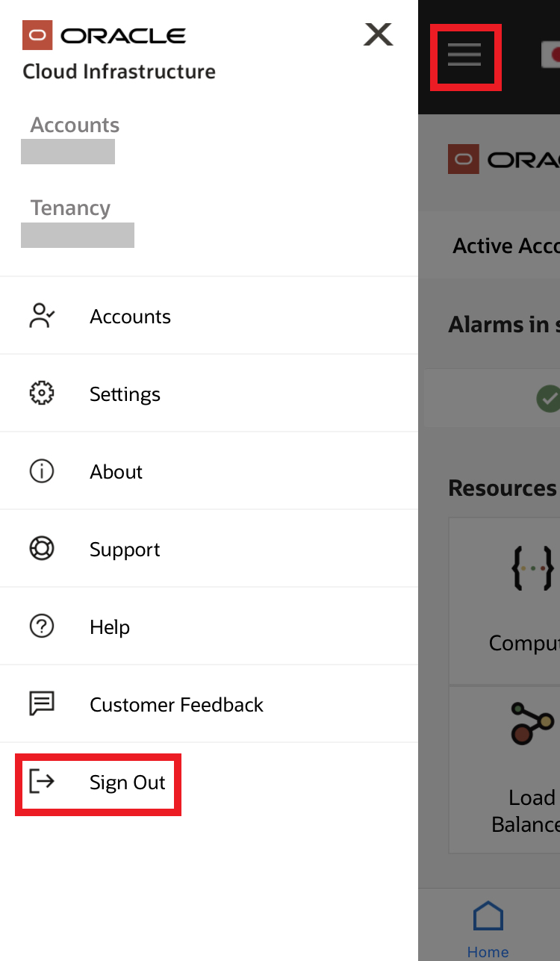Choose Help in the side menu

[x=110, y=627]
